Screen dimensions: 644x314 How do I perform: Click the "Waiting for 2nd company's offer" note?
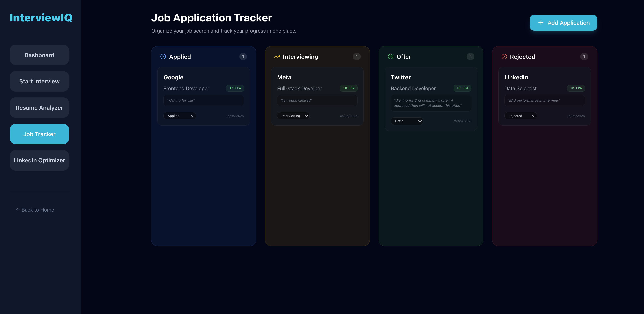tap(431, 103)
